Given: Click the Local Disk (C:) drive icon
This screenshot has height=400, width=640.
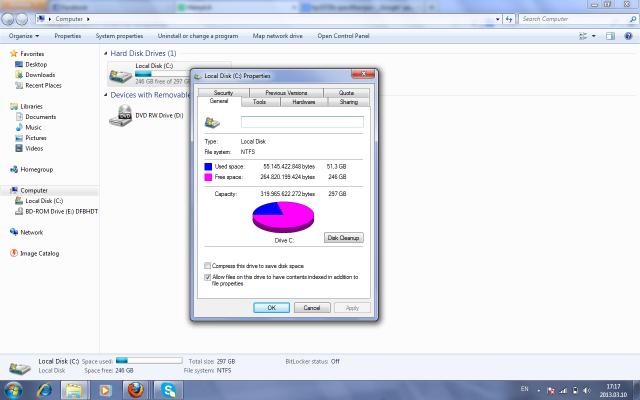Looking at the screenshot, I should pyautogui.click(x=120, y=75).
